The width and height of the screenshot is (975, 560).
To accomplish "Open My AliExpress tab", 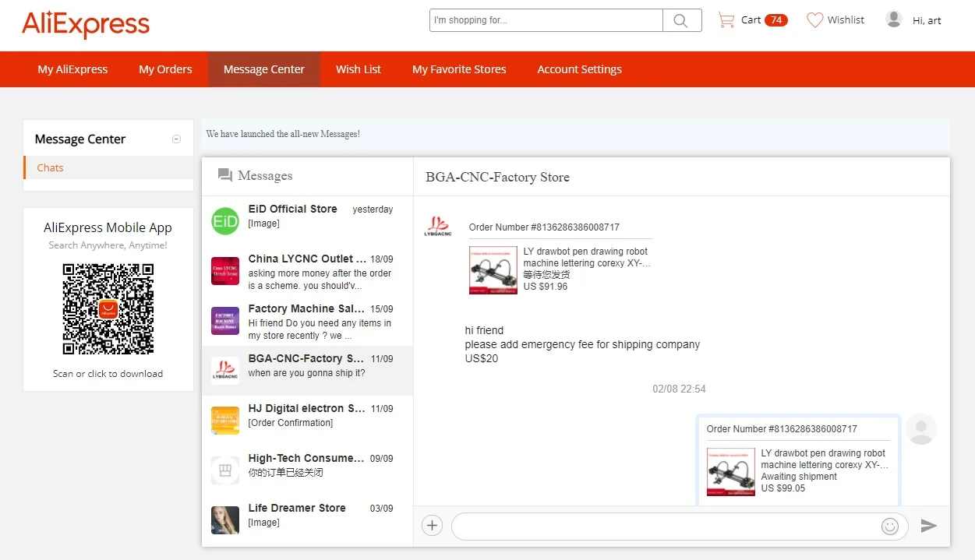I will (72, 69).
